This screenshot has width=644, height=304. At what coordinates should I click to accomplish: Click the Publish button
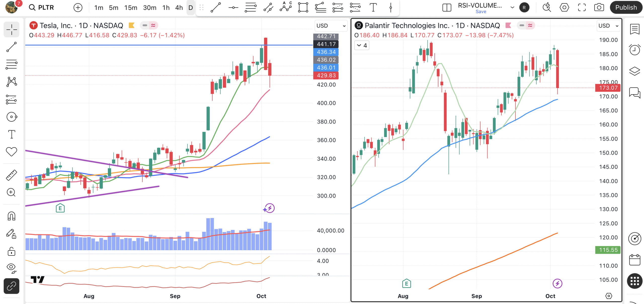[626, 8]
